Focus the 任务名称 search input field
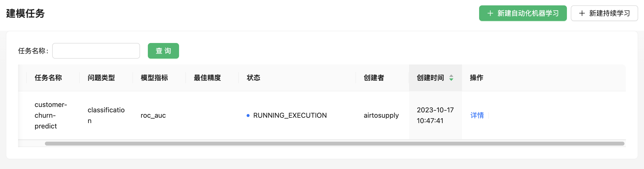Viewport: 644px width, 169px height. pyautogui.click(x=96, y=51)
